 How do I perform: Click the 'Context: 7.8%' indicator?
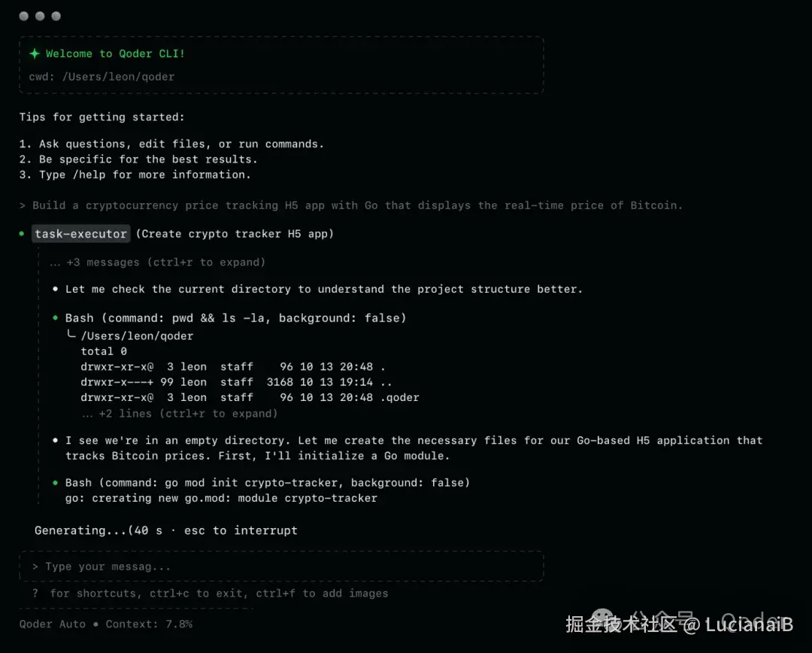(149, 624)
